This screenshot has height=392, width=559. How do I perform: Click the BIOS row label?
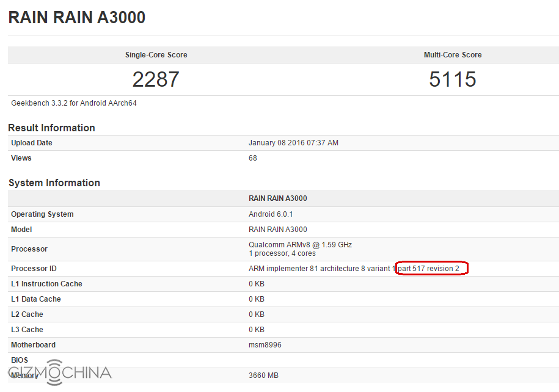point(20,360)
